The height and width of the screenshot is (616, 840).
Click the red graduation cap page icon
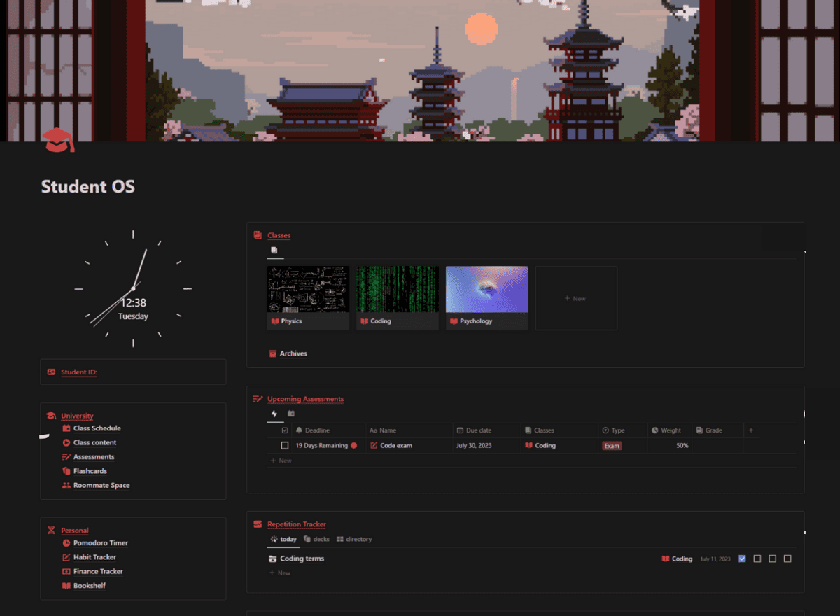[x=57, y=140]
